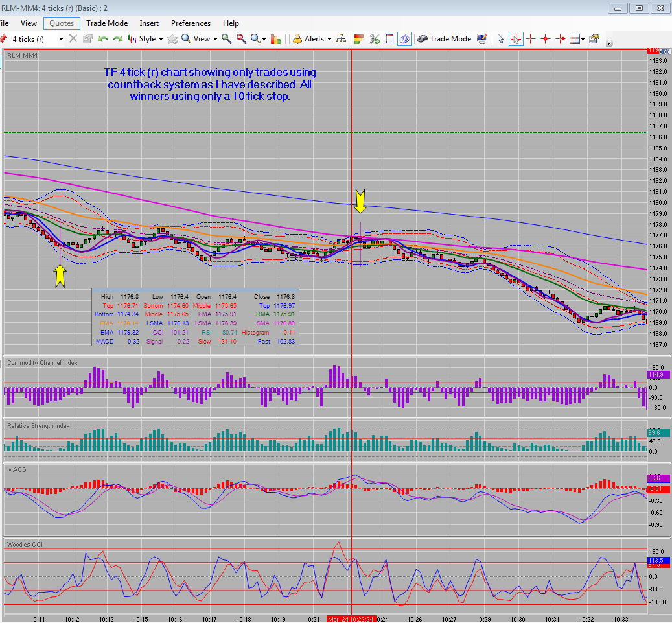Click the MACD panel title

point(17,470)
